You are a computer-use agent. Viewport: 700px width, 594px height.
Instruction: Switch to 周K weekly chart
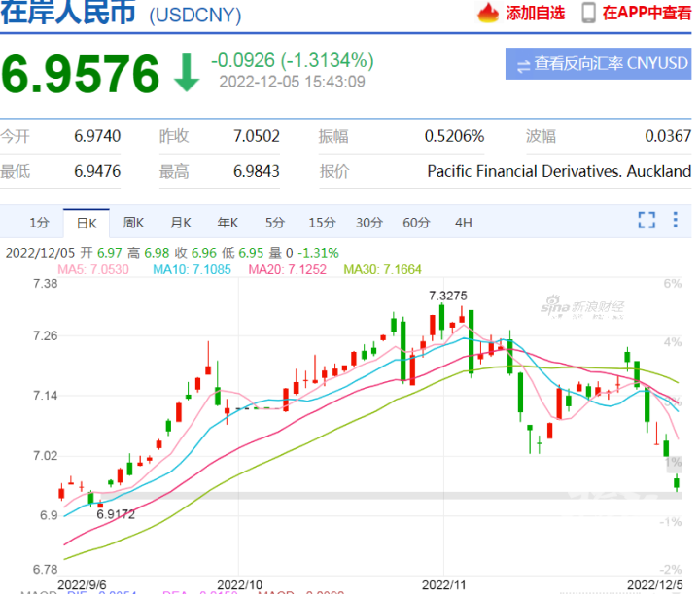(133, 223)
